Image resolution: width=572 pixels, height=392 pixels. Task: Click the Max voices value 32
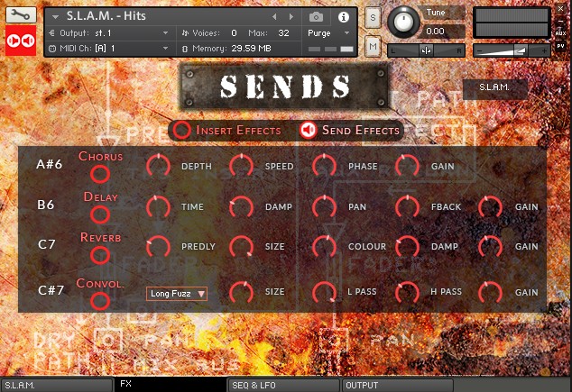click(283, 33)
